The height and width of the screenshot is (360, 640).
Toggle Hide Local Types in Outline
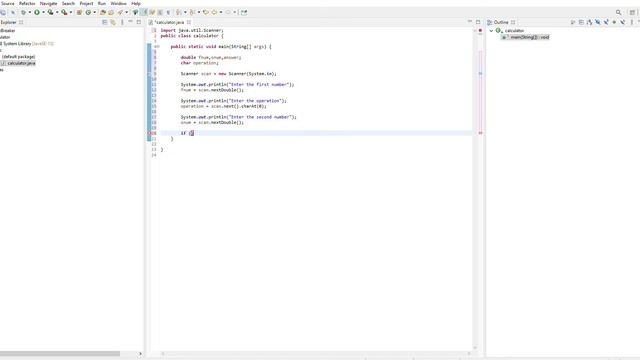(622, 22)
